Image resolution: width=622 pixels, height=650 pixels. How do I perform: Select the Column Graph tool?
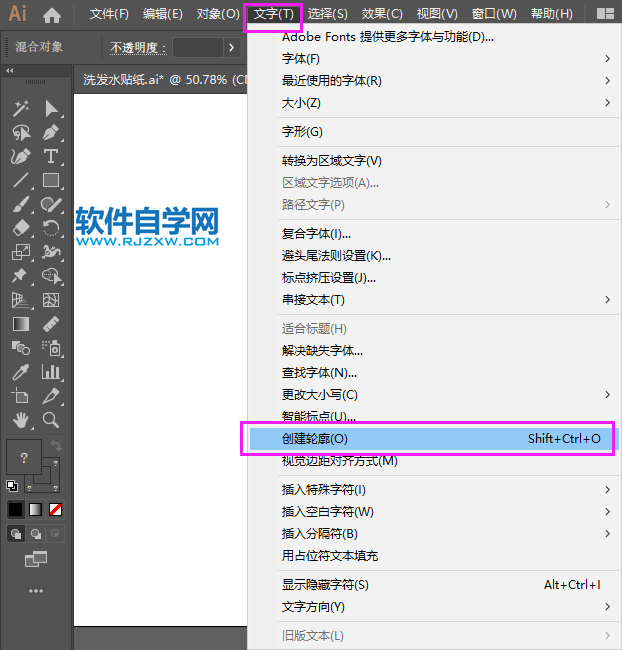point(51,372)
